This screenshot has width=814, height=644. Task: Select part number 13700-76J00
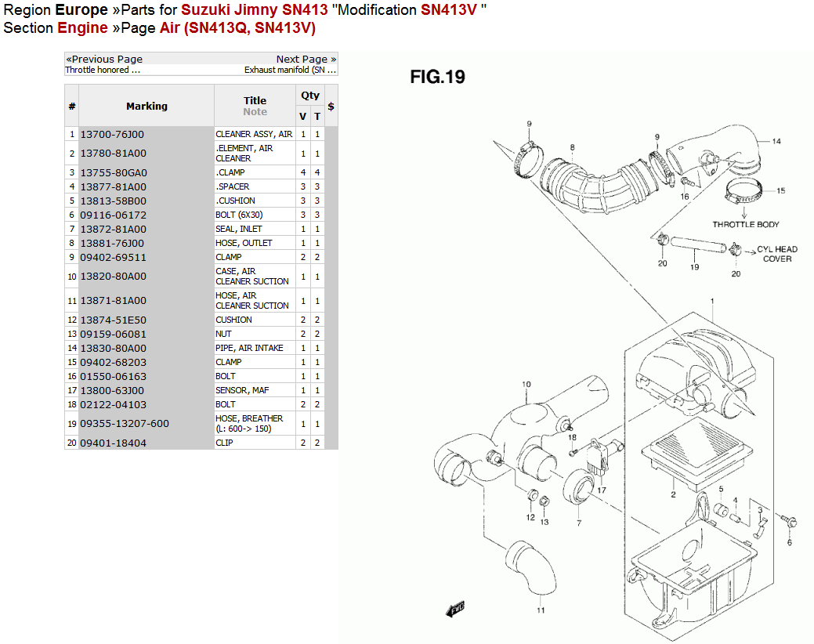point(111,135)
